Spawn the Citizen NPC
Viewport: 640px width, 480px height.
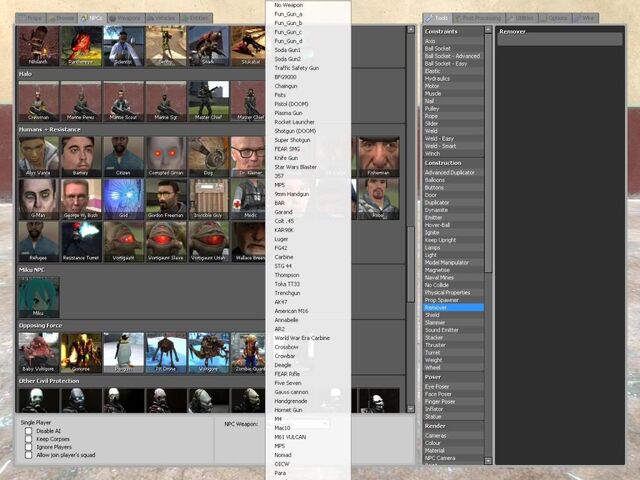coord(123,156)
